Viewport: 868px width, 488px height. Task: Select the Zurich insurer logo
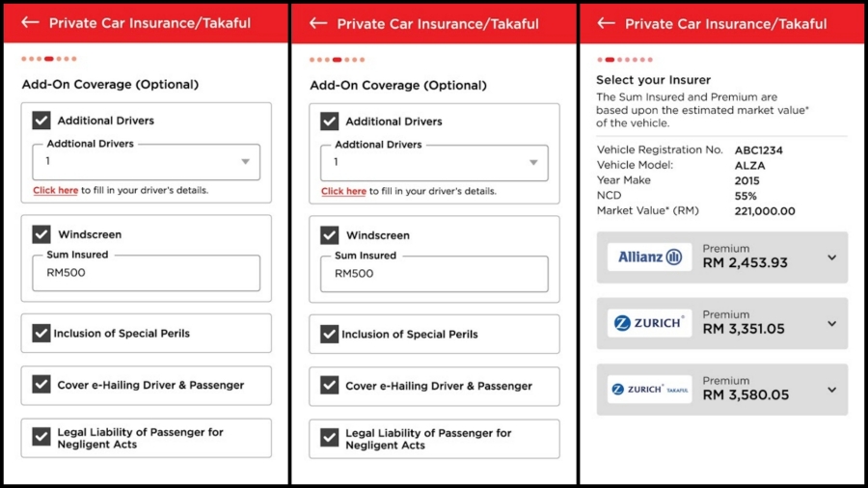(x=649, y=323)
